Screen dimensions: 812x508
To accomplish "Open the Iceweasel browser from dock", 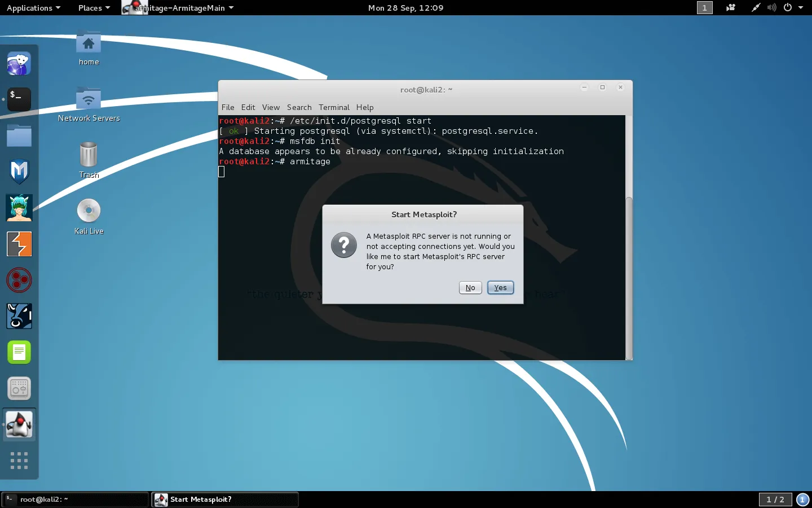I will [19, 64].
